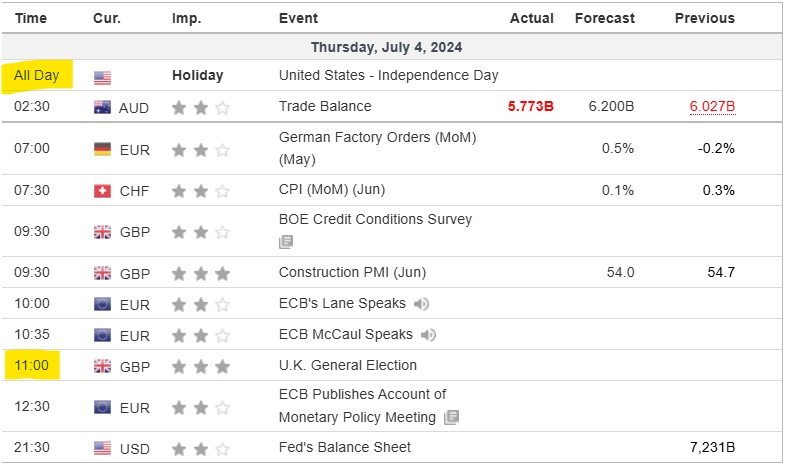Open the Construction PMI (Jun) event

(346, 272)
